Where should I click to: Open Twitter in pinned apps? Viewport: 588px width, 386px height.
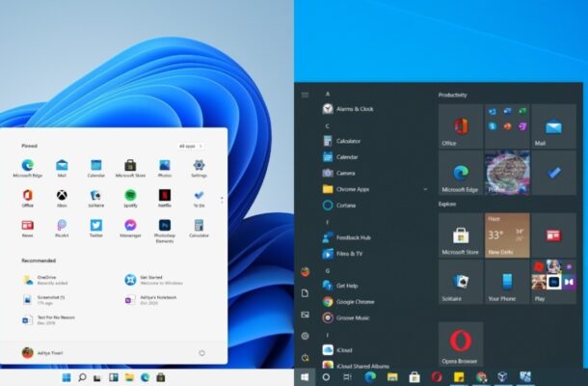pyautogui.click(x=96, y=228)
